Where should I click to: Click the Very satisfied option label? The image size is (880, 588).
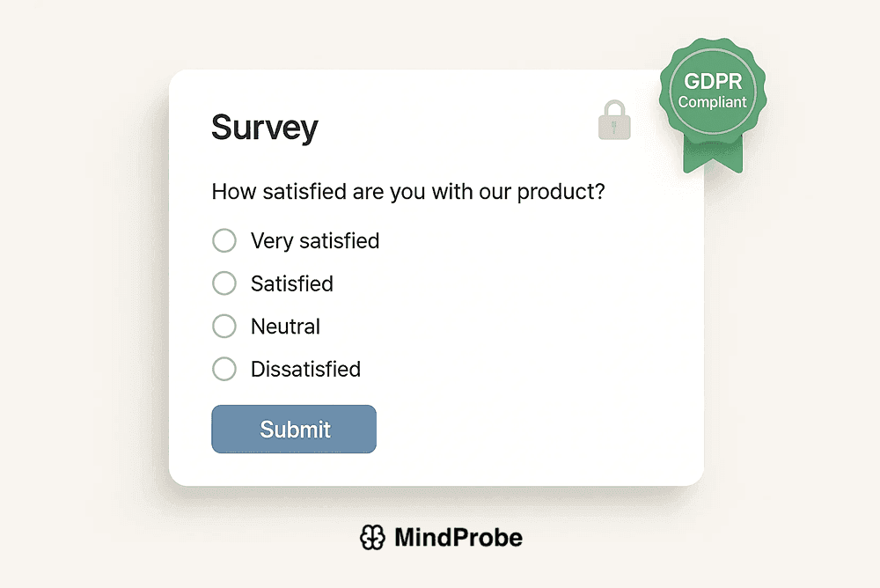(x=315, y=240)
